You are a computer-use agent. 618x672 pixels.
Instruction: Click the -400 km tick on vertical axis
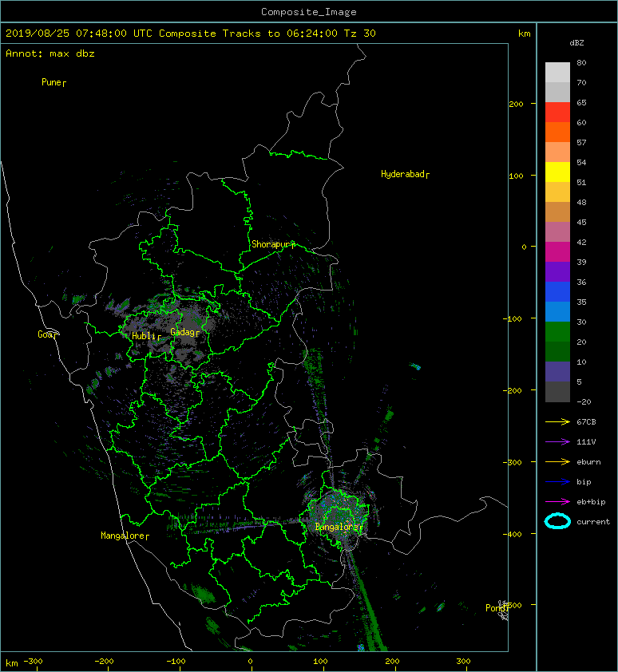click(513, 534)
